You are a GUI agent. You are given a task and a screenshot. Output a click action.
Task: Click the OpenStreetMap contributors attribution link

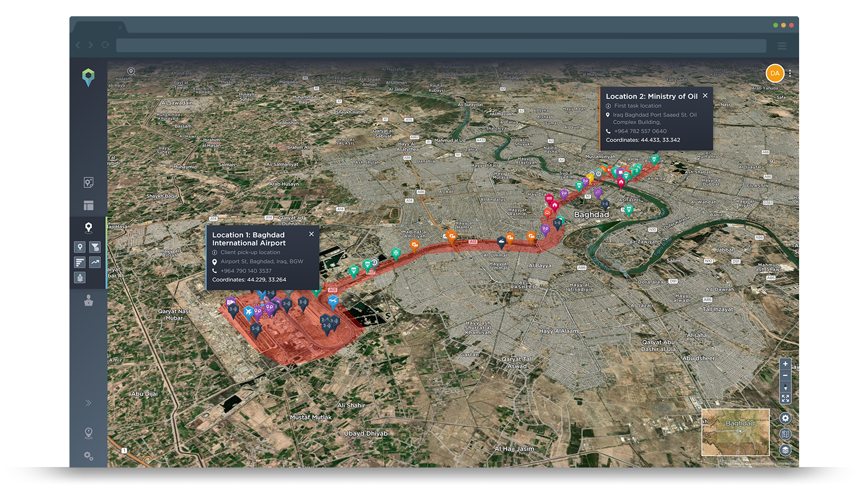pyautogui.click(x=770, y=464)
